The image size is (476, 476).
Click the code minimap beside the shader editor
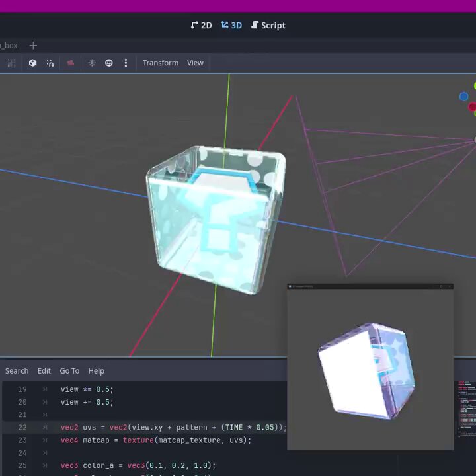coord(467,409)
